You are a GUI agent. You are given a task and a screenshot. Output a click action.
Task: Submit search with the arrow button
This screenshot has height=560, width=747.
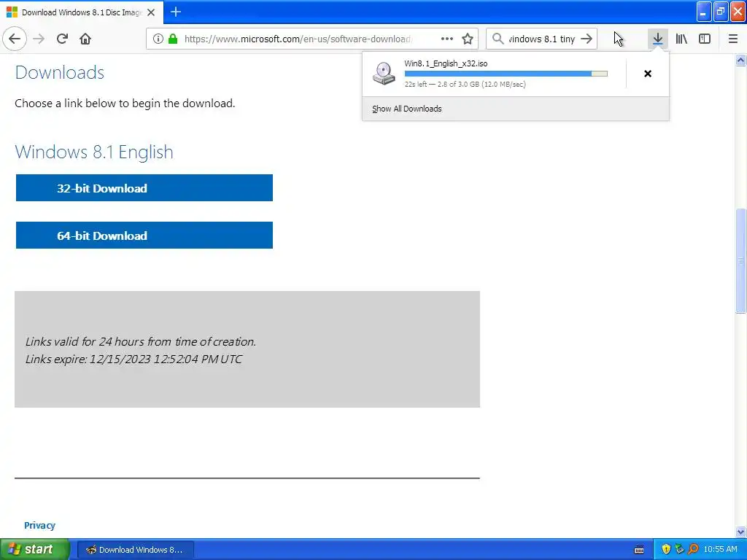(587, 39)
